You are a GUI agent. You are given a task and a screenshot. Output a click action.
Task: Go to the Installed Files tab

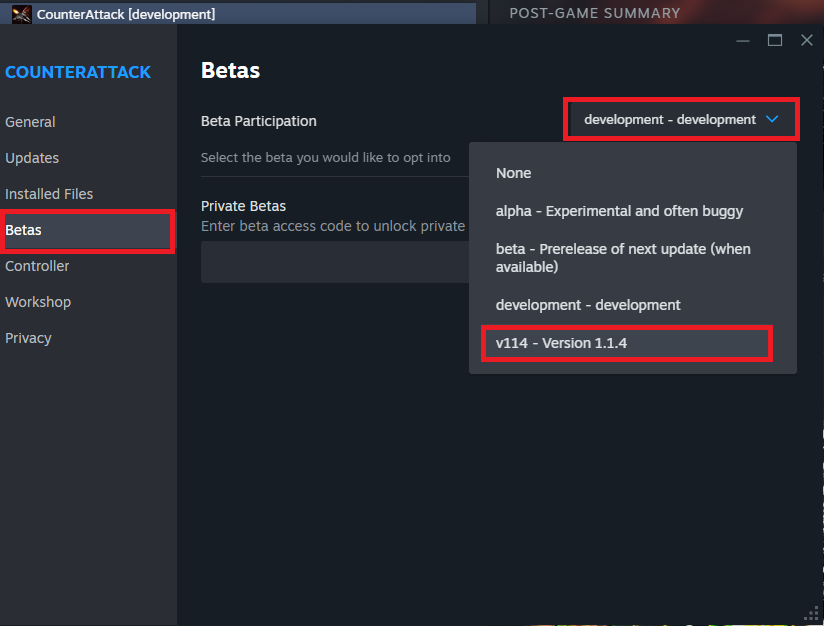click(x=49, y=194)
